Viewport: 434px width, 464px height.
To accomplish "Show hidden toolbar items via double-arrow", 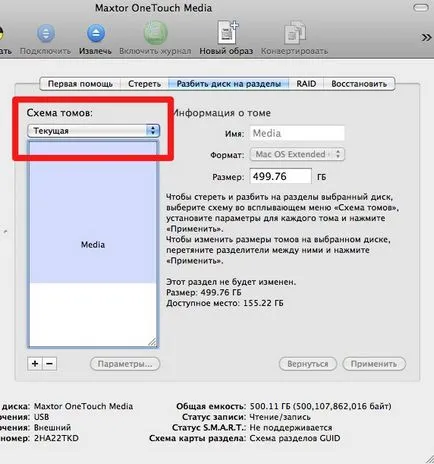I will pyautogui.click(x=426, y=37).
